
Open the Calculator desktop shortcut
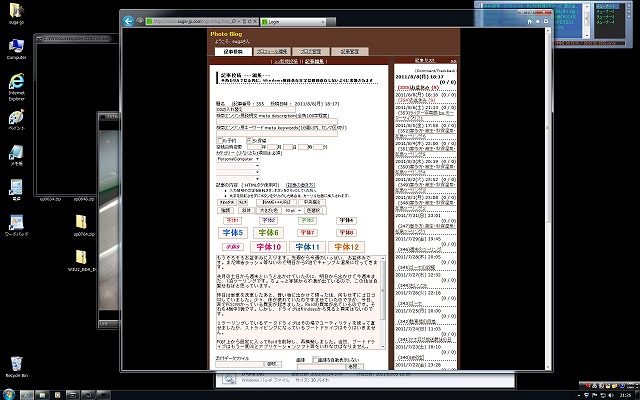(x=16, y=190)
